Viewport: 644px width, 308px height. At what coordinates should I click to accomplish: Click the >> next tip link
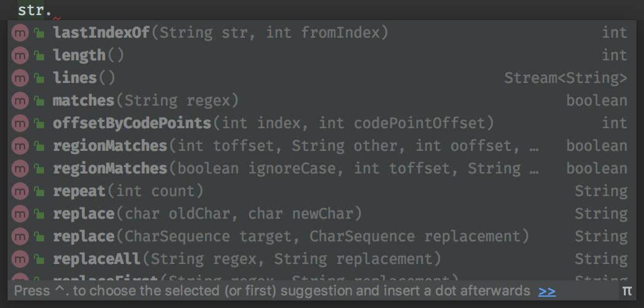click(x=547, y=291)
